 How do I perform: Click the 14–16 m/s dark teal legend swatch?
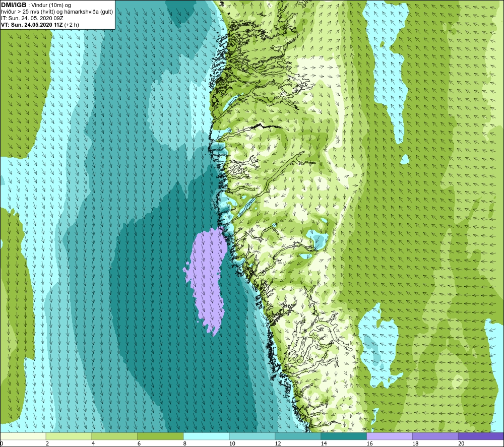(x=344, y=436)
